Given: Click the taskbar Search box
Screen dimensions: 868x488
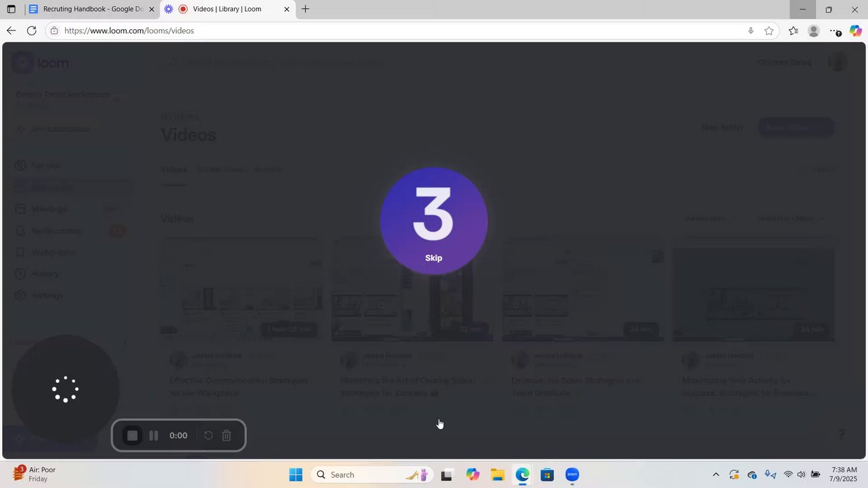Looking at the screenshot, I should coord(372,474).
